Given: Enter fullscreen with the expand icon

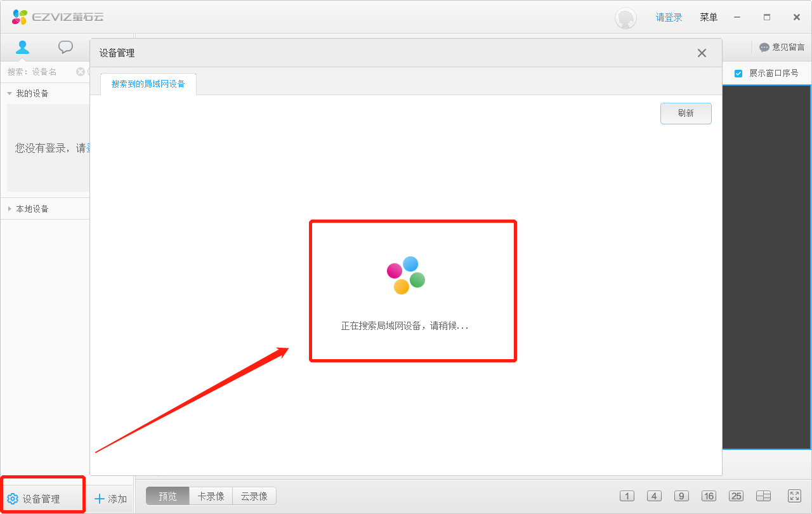Looking at the screenshot, I should click(x=794, y=496).
